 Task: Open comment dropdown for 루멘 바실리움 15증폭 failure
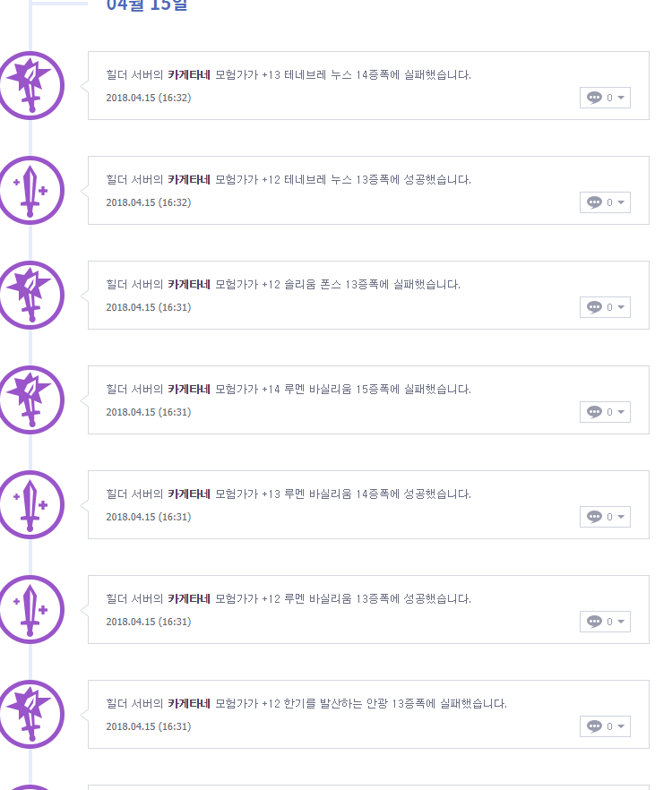[x=605, y=412]
